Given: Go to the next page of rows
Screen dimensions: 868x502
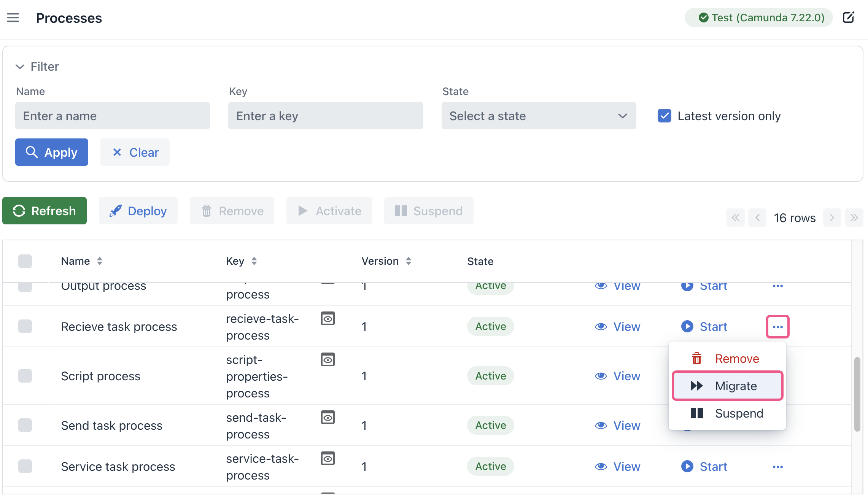Looking at the screenshot, I should (x=832, y=218).
